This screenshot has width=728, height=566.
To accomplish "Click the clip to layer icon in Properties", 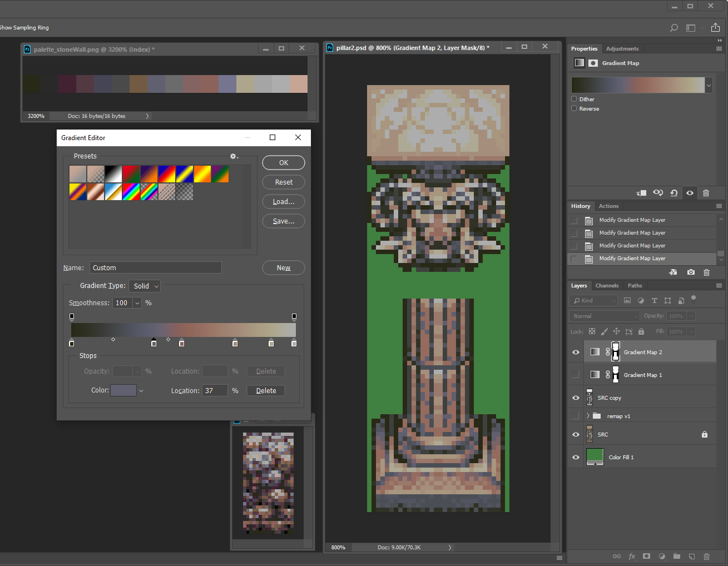I will 641,193.
